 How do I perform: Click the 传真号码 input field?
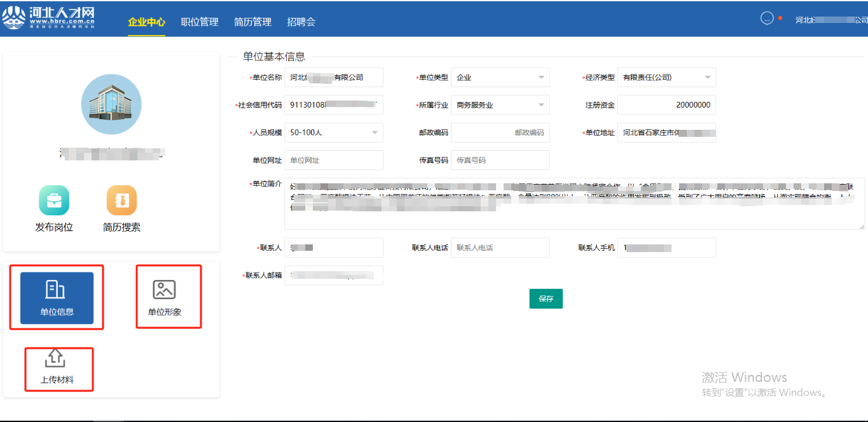[x=500, y=160]
